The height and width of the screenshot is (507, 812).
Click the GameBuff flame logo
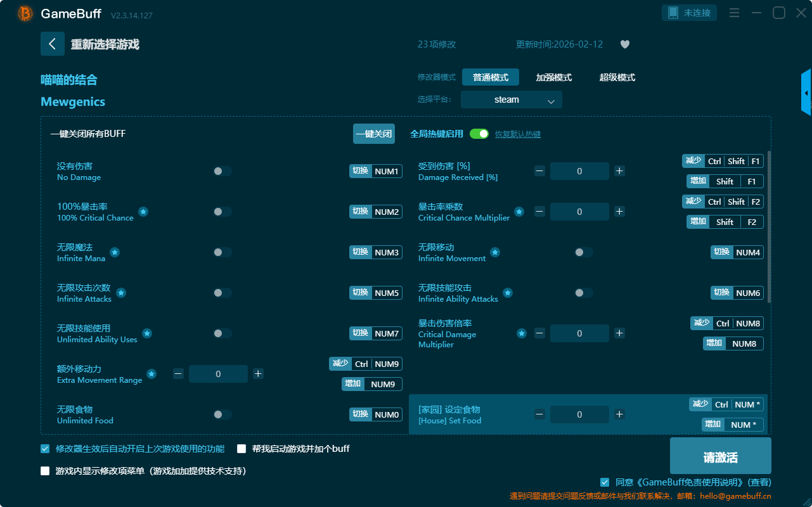coord(25,13)
